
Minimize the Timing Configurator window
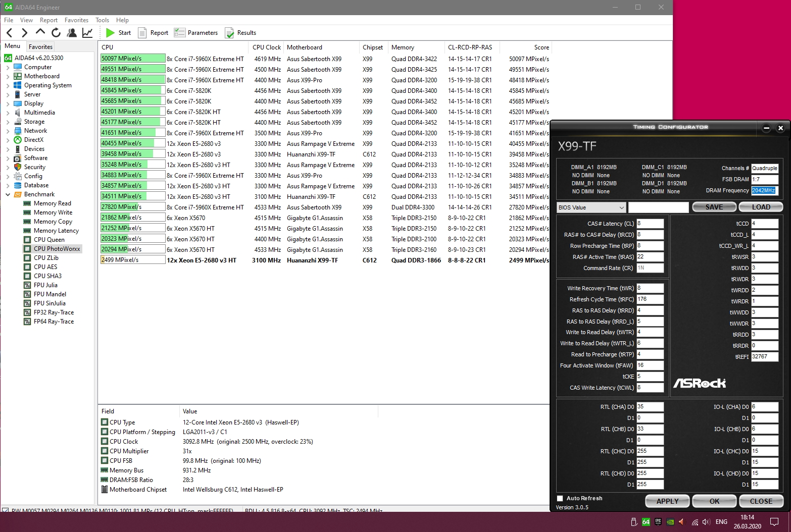point(766,128)
